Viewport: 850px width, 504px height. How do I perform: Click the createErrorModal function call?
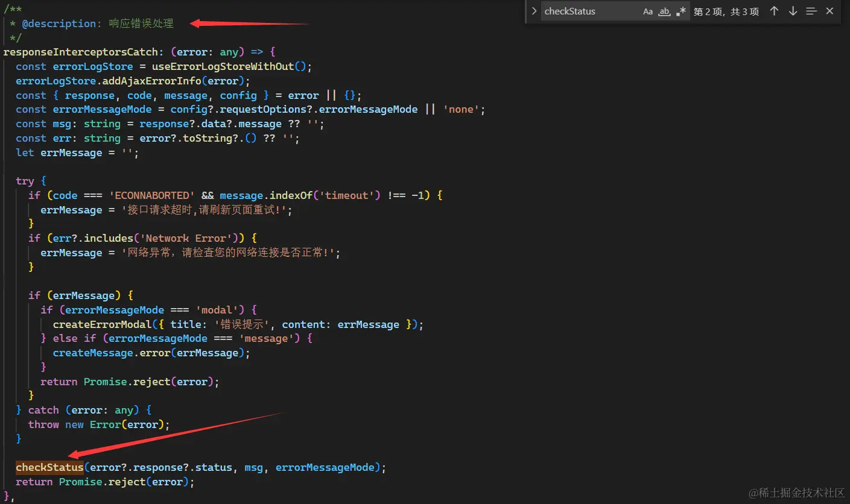pyautogui.click(x=102, y=324)
